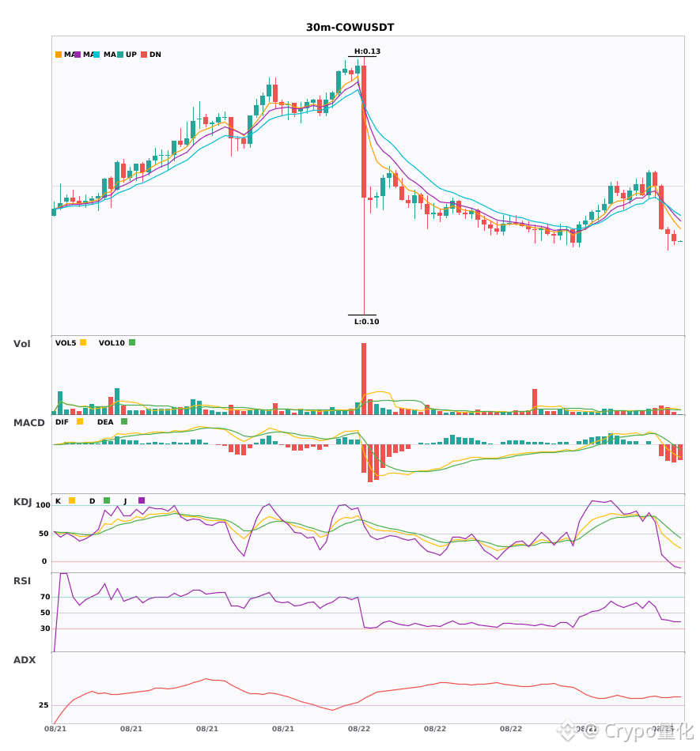Select the RSI panel label

pyautogui.click(x=22, y=581)
